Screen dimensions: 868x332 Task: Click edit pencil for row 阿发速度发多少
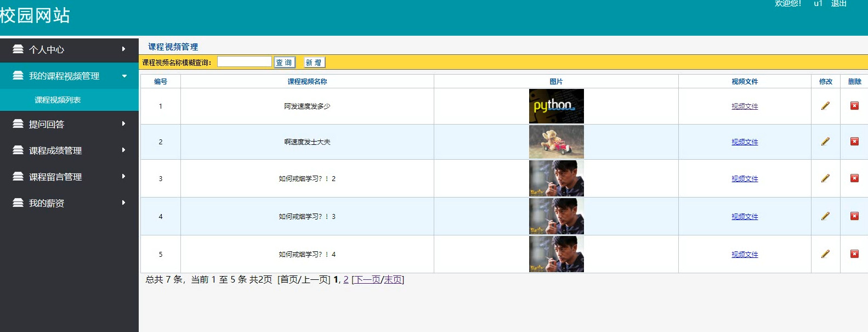coord(825,106)
